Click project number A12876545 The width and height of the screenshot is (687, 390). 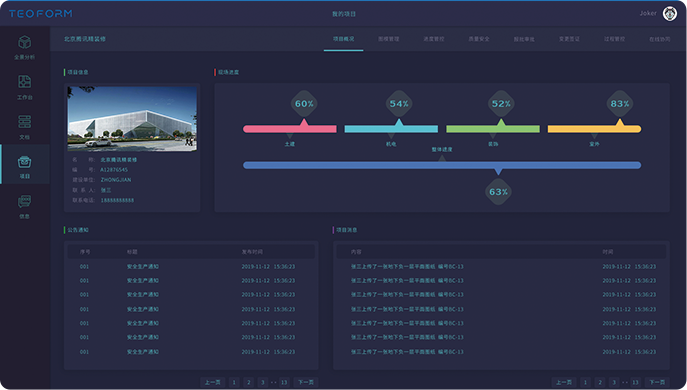coord(114,170)
